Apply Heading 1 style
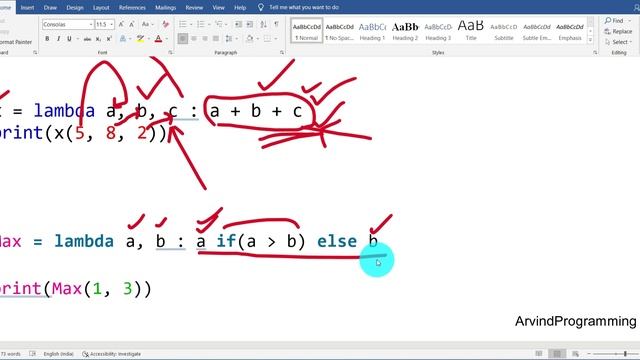The height and width of the screenshot is (360, 640). pyautogui.click(x=372, y=31)
